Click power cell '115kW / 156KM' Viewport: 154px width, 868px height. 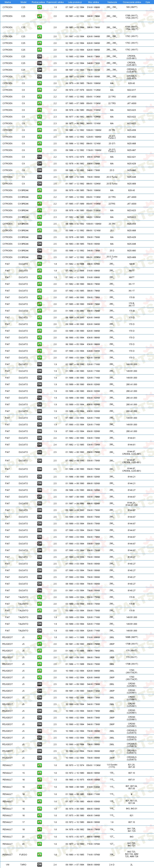[x=93, y=150]
